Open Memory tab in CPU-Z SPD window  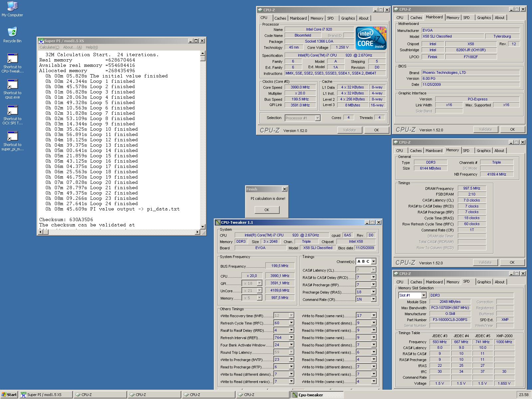tap(453, 282)
